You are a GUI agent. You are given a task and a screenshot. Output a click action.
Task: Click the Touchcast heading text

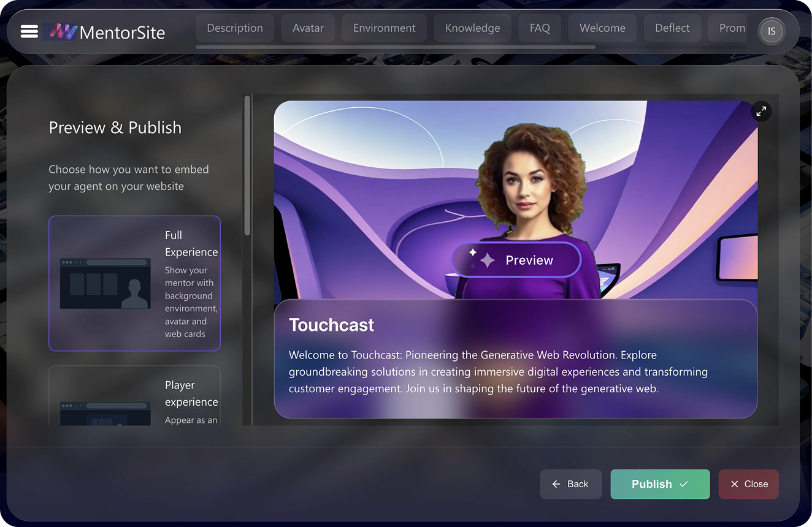pos(331,325)
